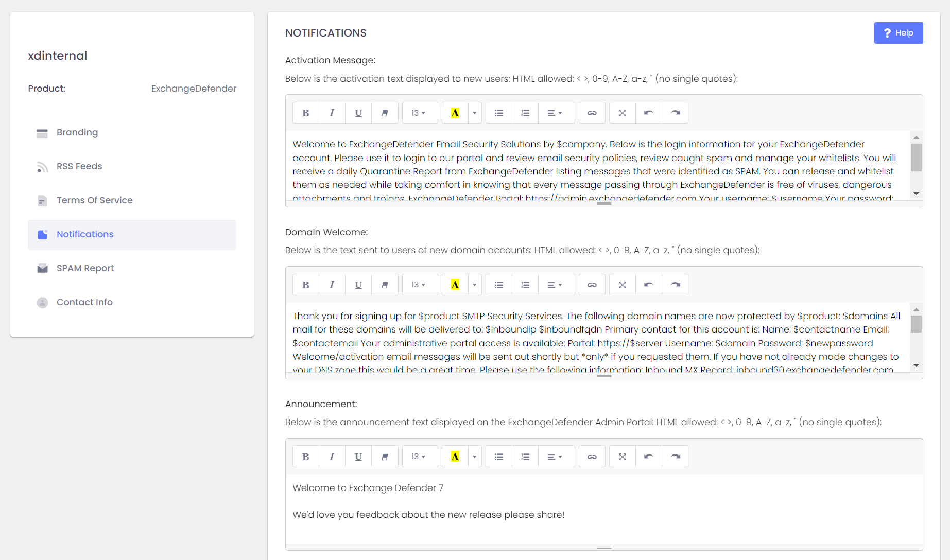This screenshot has width=950, height=560.
Task: Select the highlighted font color swatch in the Announcement editor
Action: pos(455,457)
